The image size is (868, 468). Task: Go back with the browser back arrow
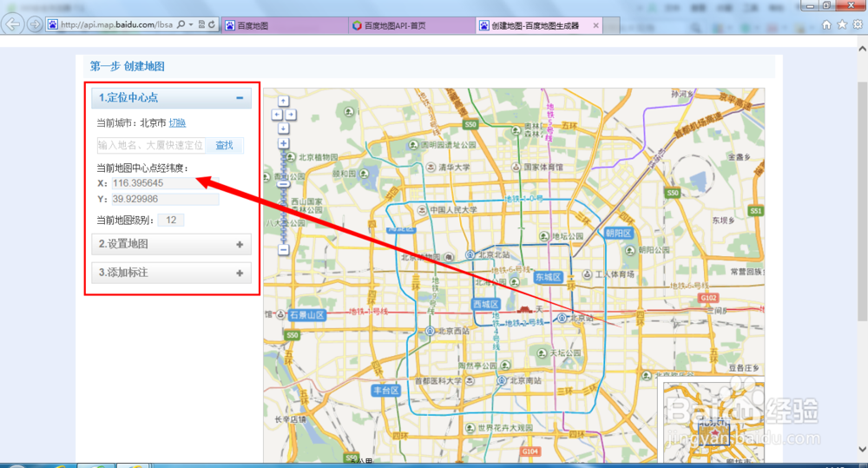pos(13,24)
